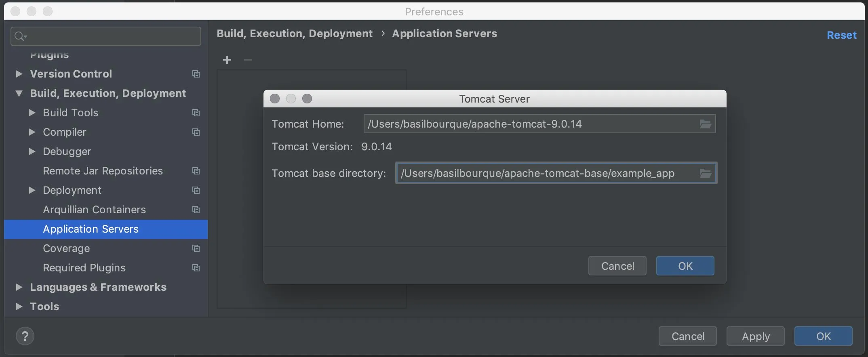Click the Build, Execution, Deployment breadcrumb
Screen dimensions: 868x357
tap(295, 34)
